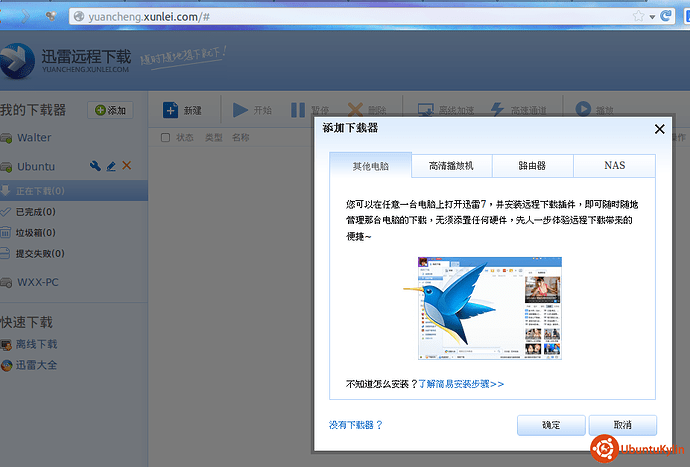The height and width of the screenshot is (467, 690).
Task: Click the 高速通道 lightning icon
Action: point(497,110)
